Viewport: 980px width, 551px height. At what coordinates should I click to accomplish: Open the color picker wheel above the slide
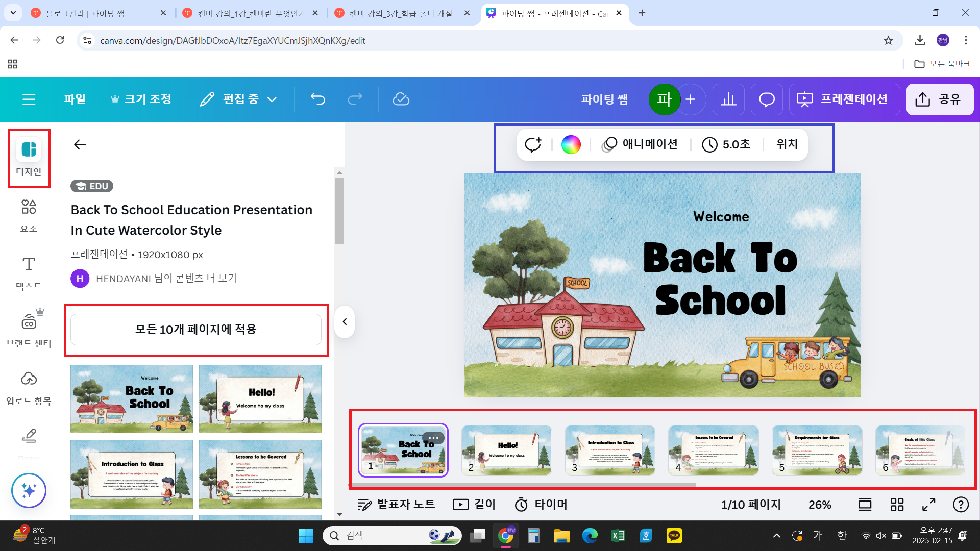(x=571, y=144)
